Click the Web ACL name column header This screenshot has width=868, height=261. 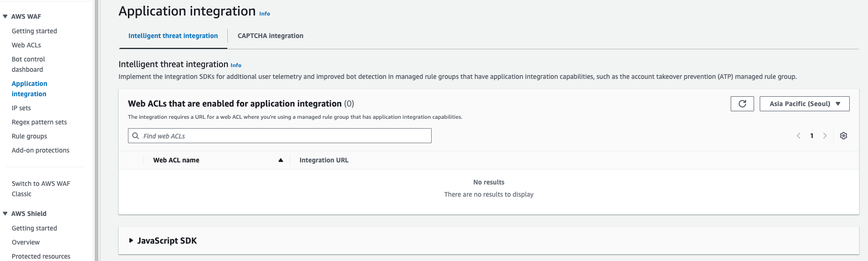[176, 160]
